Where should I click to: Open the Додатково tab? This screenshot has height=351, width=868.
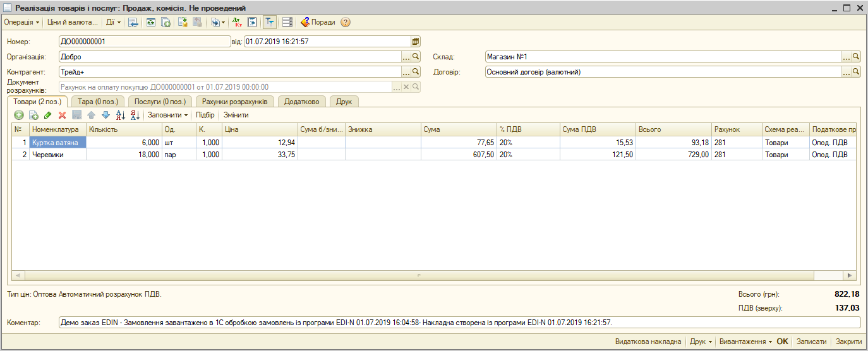[302, 101]
